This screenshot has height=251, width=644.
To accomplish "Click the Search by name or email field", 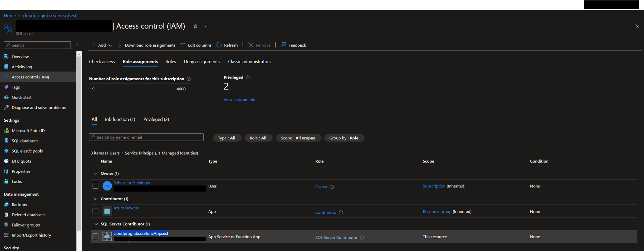I will (146, 137).
